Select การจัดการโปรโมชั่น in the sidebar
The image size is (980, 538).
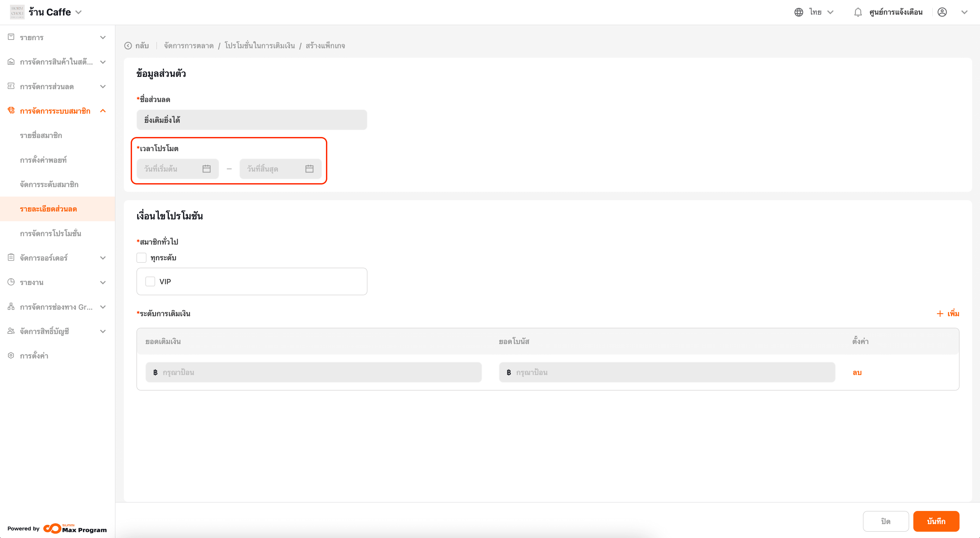click(x=51, y=233)
